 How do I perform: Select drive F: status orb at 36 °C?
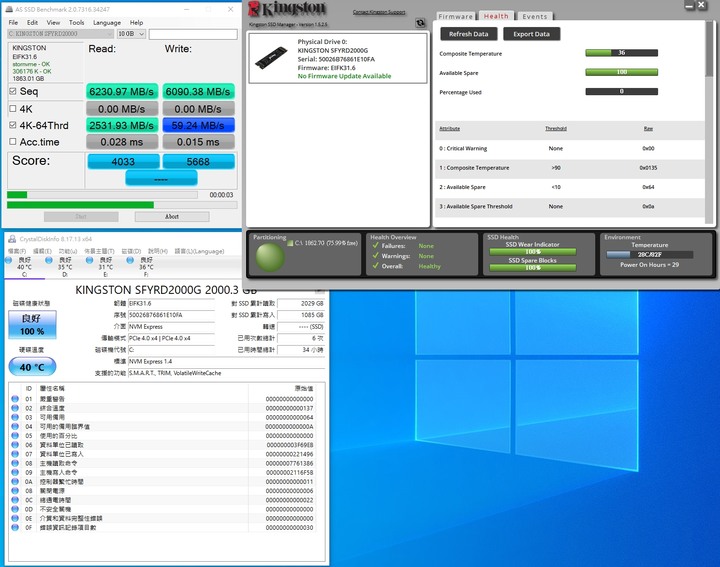click(x=130, y=260)
